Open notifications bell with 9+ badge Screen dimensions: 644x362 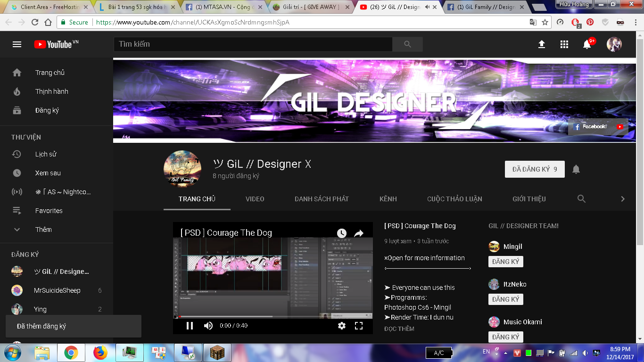click(587, 44)
